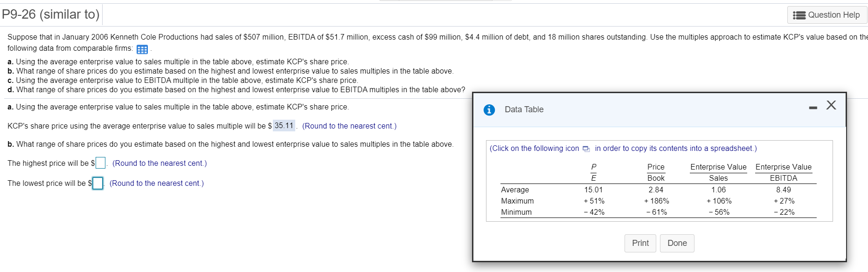
Task: Click the Minimum row label
Action: [516, 212]
